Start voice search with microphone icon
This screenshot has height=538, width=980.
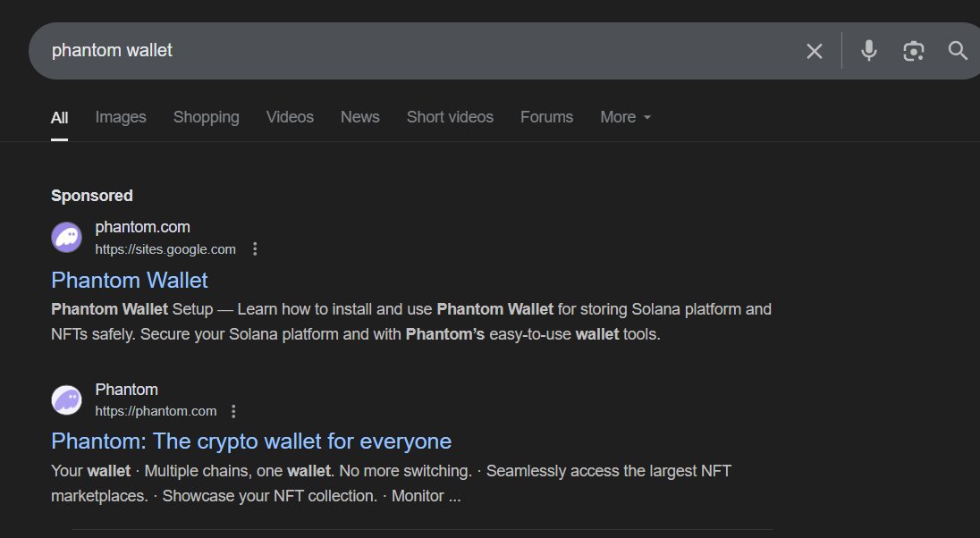click(869, 51)
